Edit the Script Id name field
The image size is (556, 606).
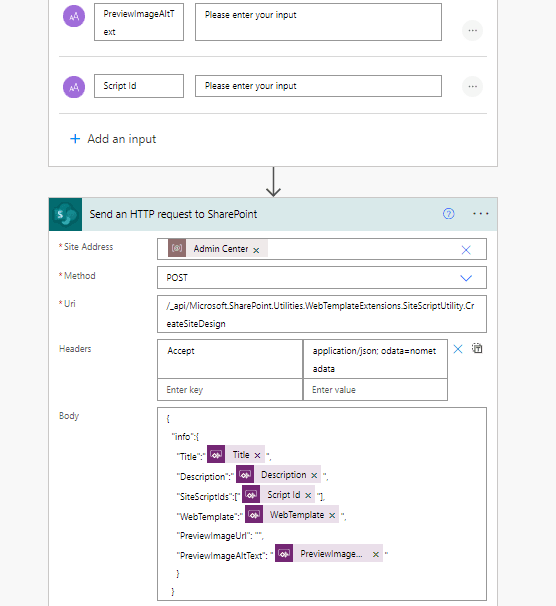click(x=139, y=86)
